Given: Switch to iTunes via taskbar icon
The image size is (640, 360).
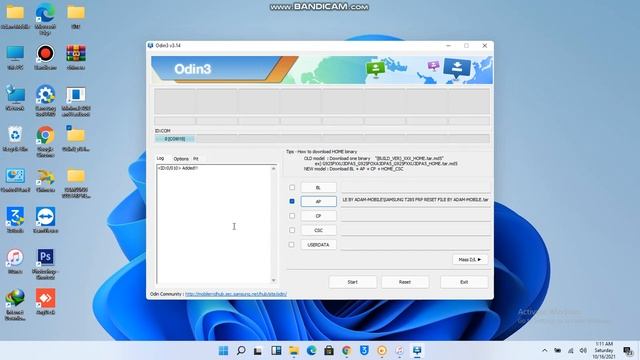Looking at the screenshot, I should pos(400,351).
